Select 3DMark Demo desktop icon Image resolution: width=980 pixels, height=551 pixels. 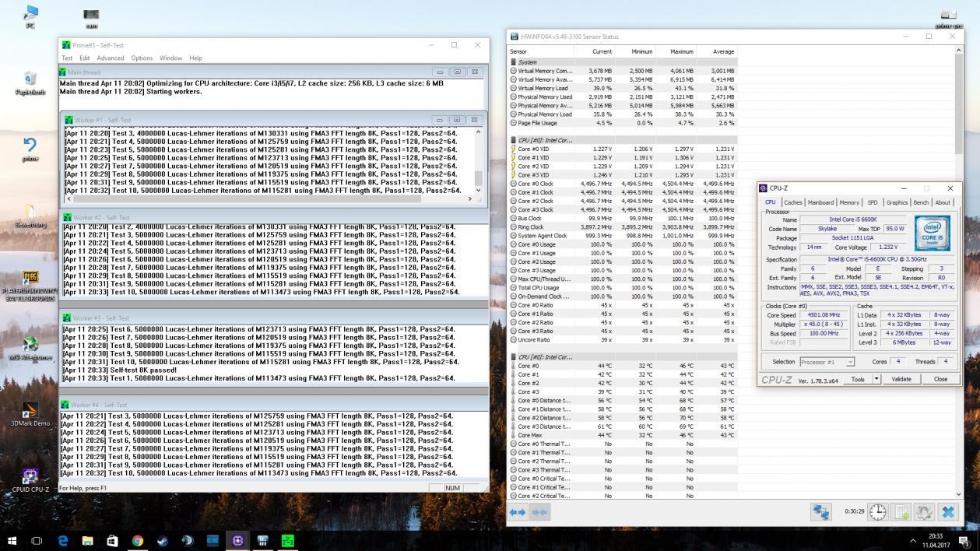[30, 414]
